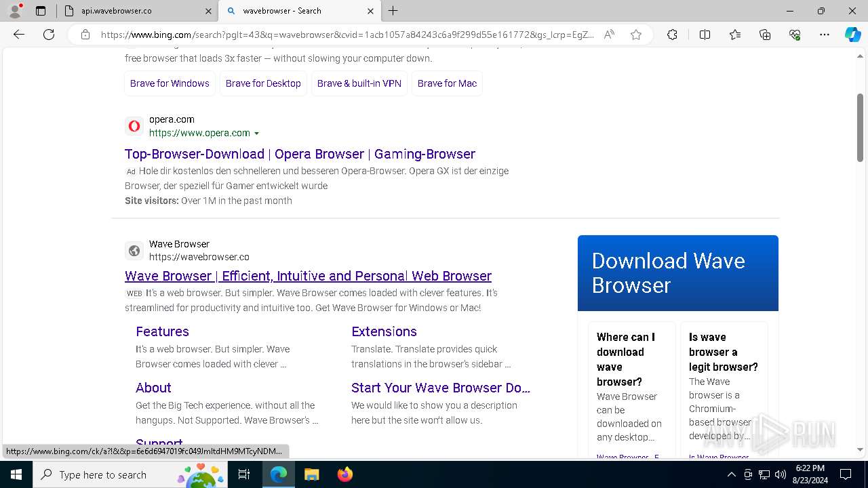Show hidden system tray icons
The width and height of the screenshot is (868, 488).
[731, 474]
